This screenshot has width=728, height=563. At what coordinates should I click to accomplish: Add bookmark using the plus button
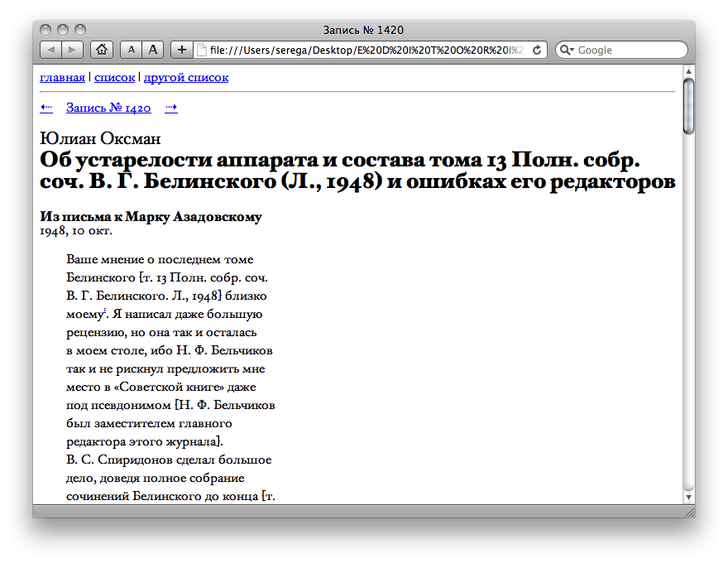(181, 50)
